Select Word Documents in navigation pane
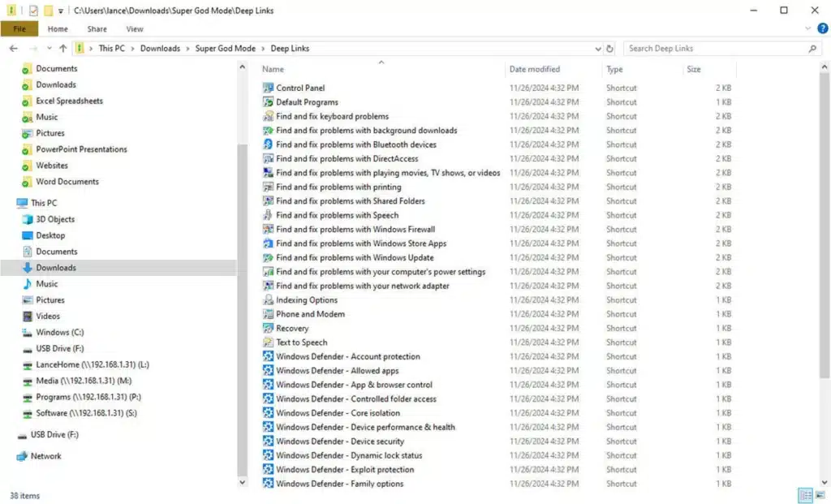 [x=67, y=182]
